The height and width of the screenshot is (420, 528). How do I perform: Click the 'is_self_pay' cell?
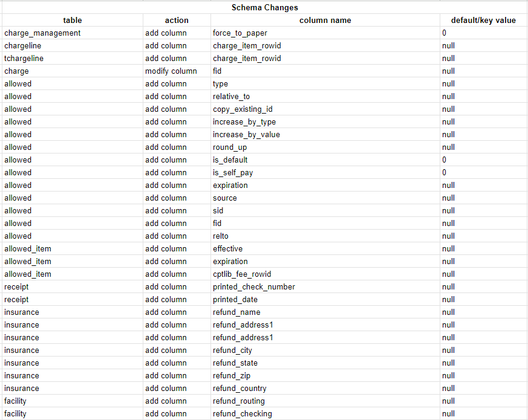pos(325,173)
